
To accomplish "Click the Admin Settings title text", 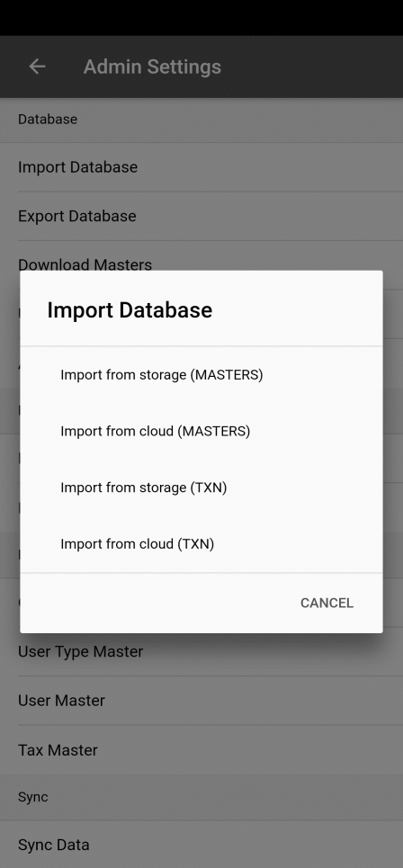I will [152, 67].
